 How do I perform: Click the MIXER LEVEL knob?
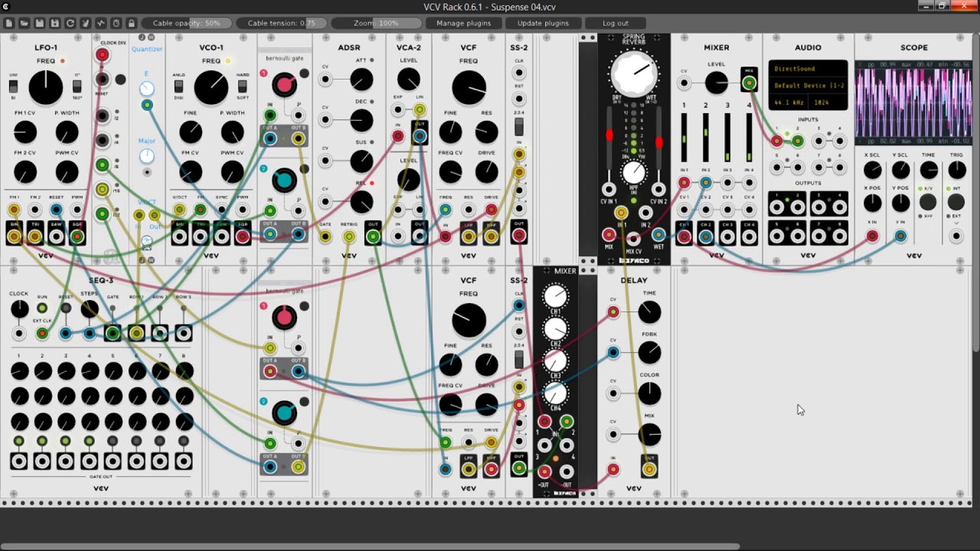click(716, 83)
